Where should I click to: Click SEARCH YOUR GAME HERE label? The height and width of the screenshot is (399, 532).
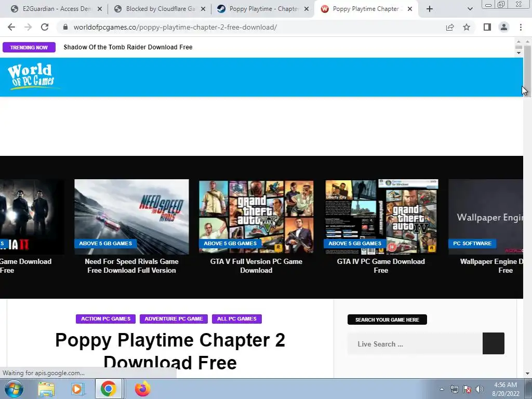387,320
